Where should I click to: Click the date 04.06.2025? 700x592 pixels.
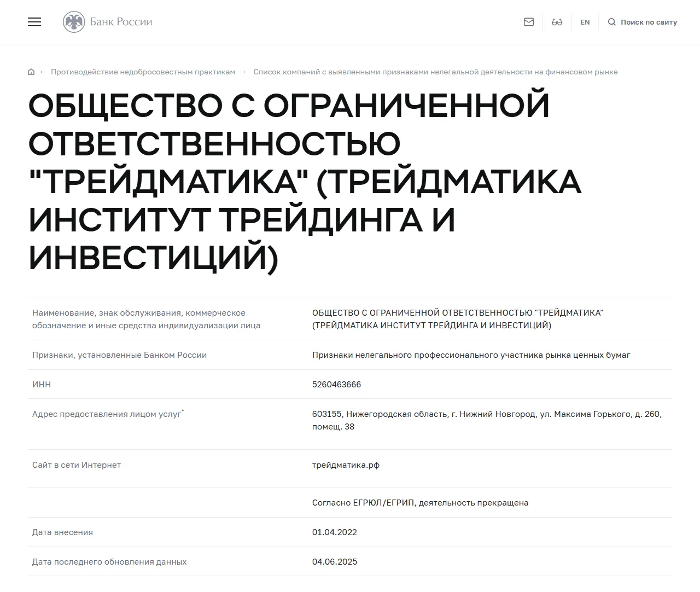point(335,562)
